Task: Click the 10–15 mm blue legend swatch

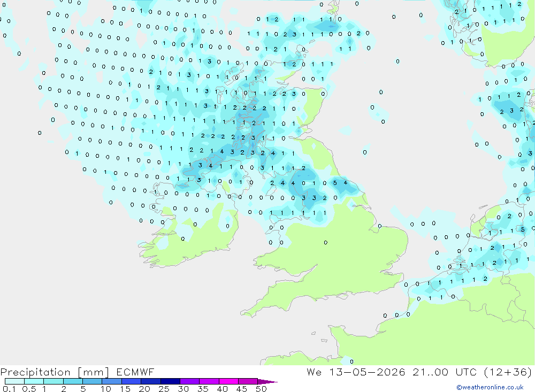Action: pos(112,381)
